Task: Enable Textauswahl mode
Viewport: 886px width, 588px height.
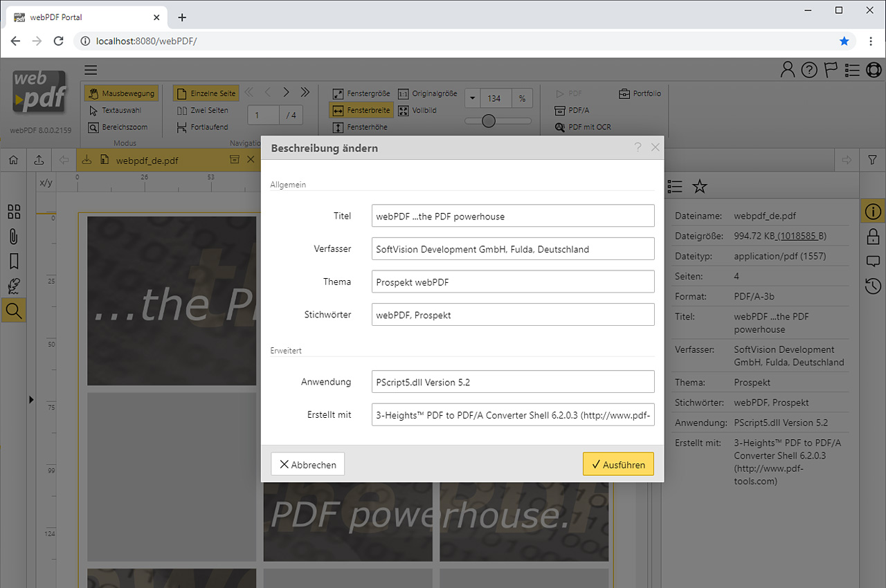Action: pyautogui.click(x=121, y=110)
